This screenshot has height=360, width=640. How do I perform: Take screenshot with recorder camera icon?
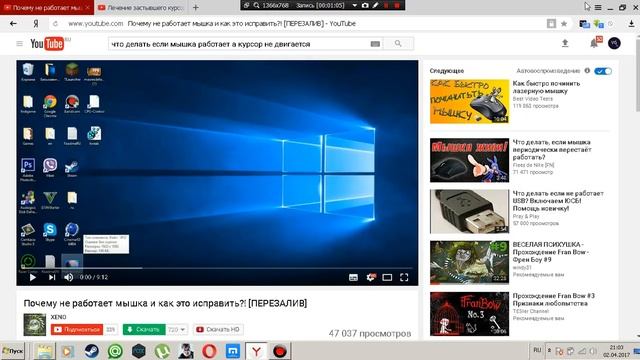click(x=365, y=5)
